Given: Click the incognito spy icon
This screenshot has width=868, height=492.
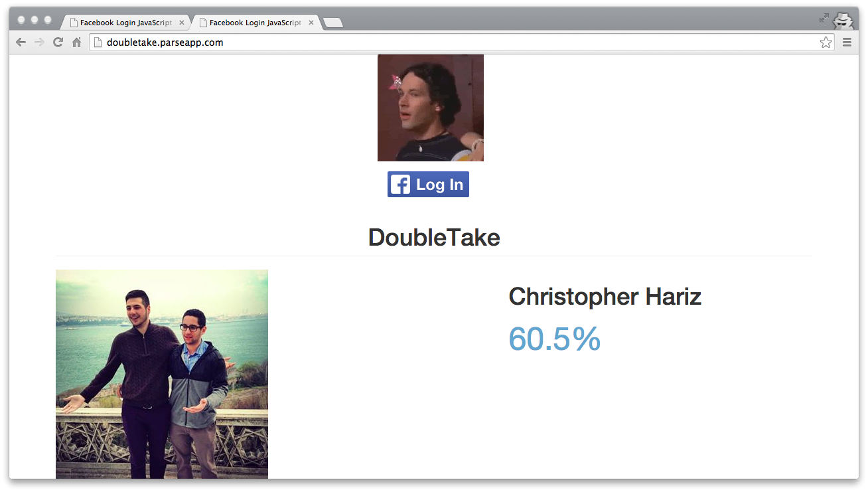Looking at the screenshot, I should pos(843,20).
